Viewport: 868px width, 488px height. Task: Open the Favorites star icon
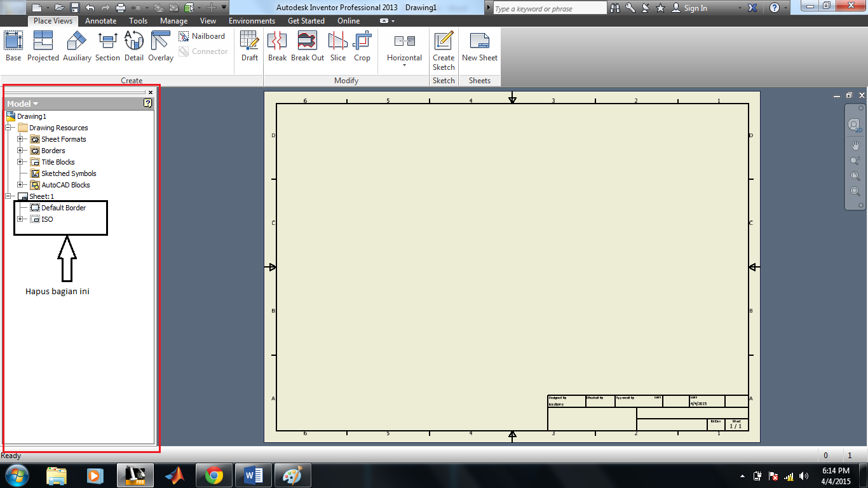pos(661,8)
